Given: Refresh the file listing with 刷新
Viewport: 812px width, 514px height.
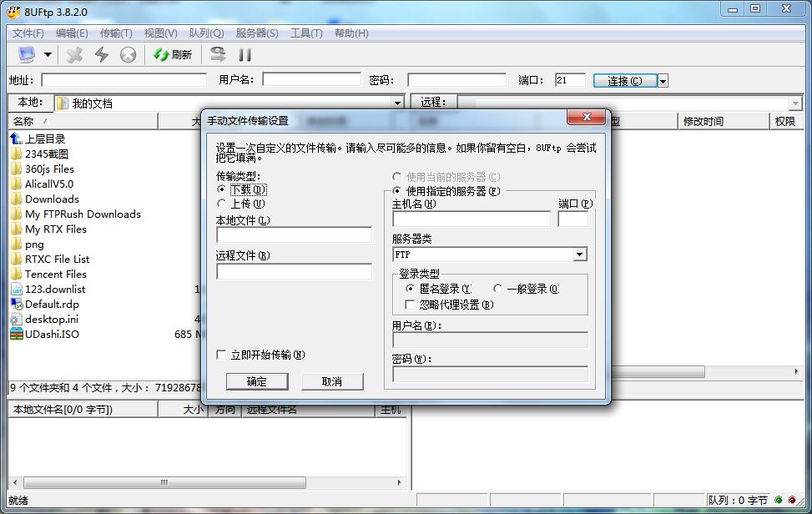Looking at the screenshot, I should (x=173, y=54).
